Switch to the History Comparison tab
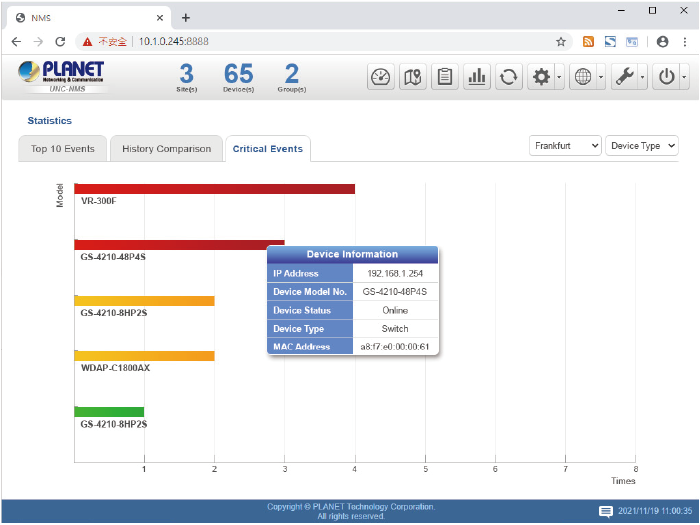This screenshot has height=525, width=700. pyautogui.click(x=166, y=149)
